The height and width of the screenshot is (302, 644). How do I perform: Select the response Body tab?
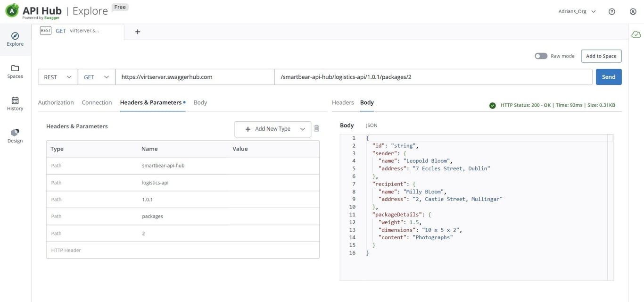pyautogui.click(x=367, y=102)
